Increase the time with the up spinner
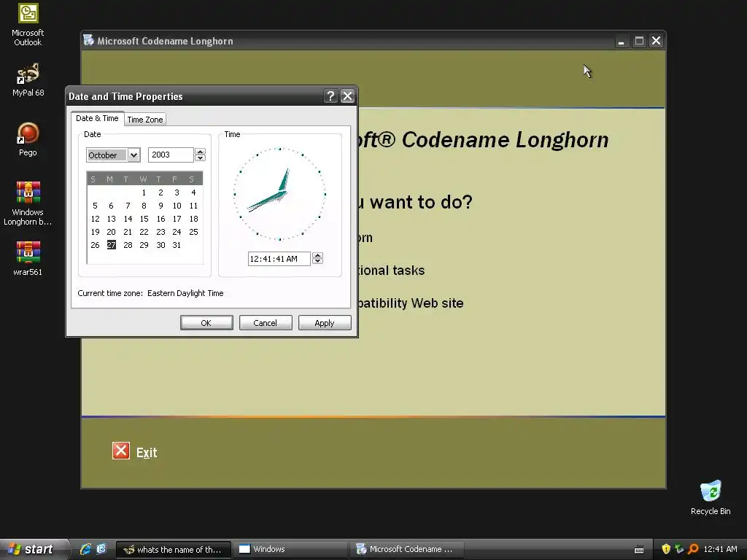This screenshot has height=560, width=747. 318,255
